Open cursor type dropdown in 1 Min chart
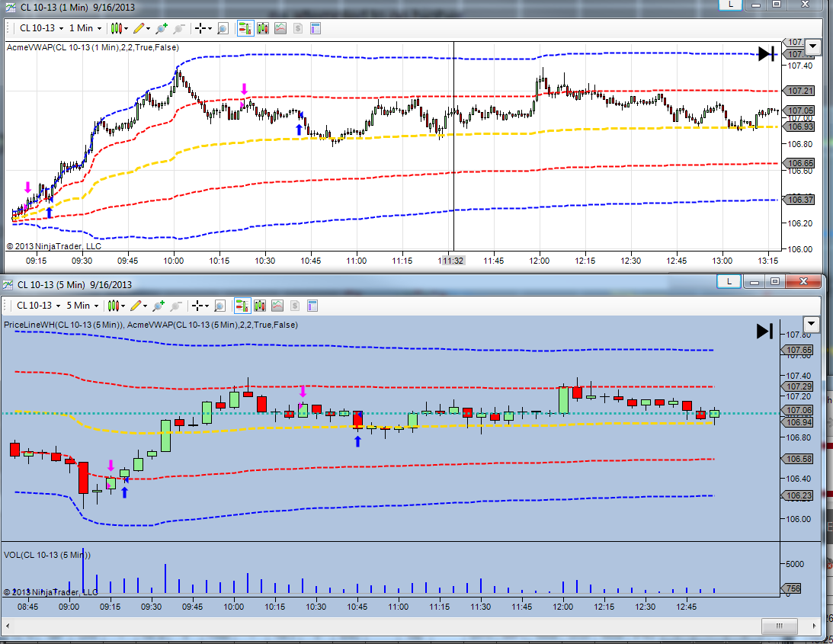This screenshot has width=833, height=644. 203,28
